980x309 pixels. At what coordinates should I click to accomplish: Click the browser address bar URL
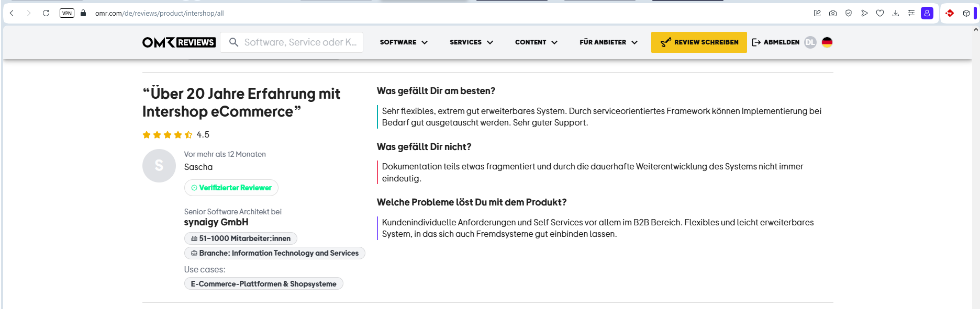[x=159, y=13]
